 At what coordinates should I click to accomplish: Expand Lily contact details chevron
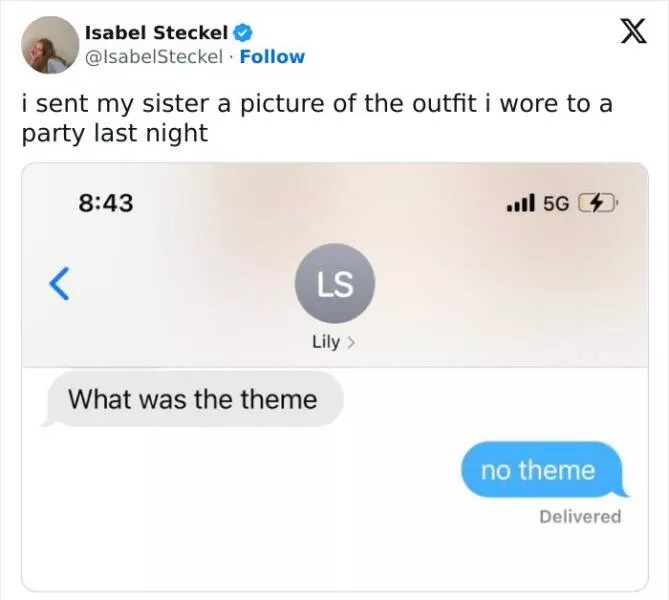(351, 342)
